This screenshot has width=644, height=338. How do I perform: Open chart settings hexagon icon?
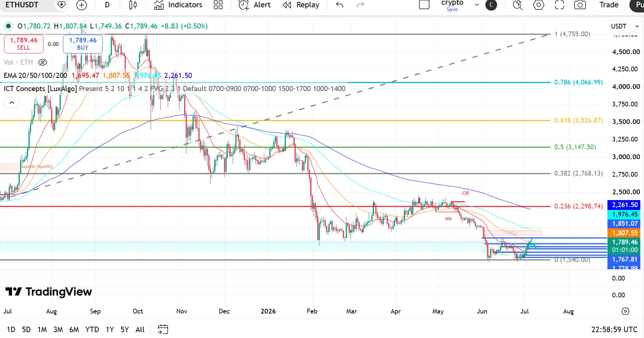(538, 5)
